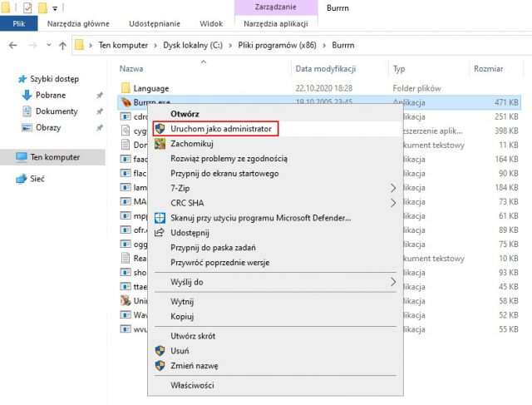Expand the 7-Zip submenu arrow
Image resolution: width=532 pixels, height=405 pixels.
393,188
